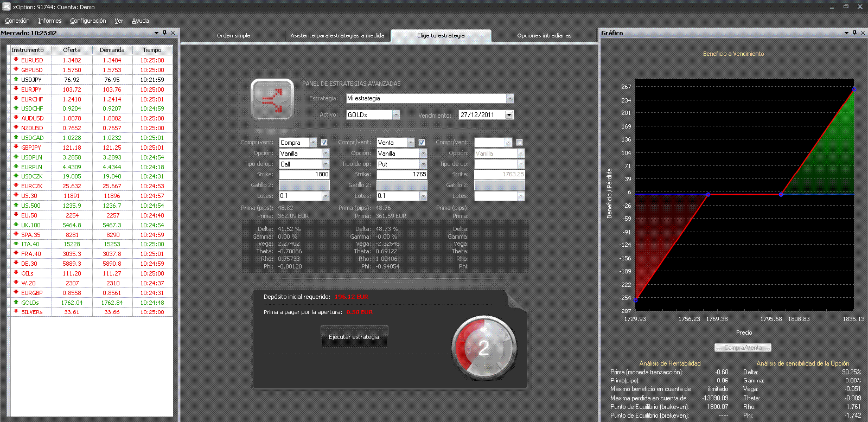The width and height of the screenshot is (868, 422).
Task: Click the risk gauge dial showing 2
Action: [x=483, y=348]
